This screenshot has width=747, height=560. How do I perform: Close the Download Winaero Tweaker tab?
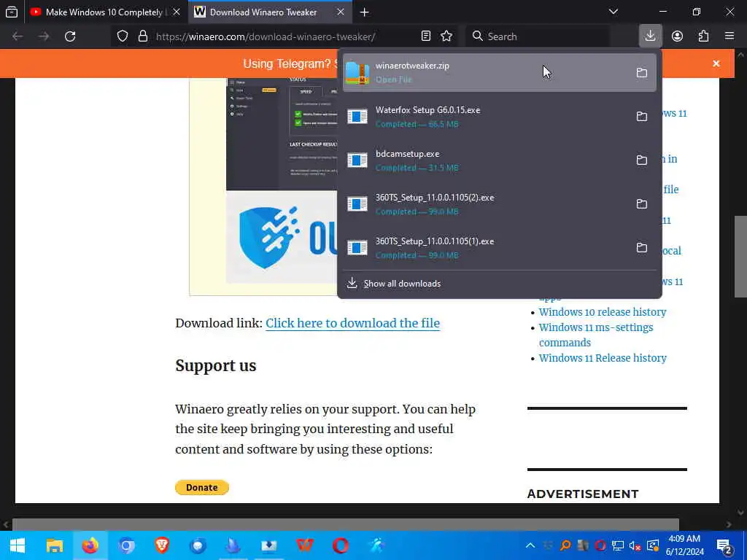click(341, 12)
